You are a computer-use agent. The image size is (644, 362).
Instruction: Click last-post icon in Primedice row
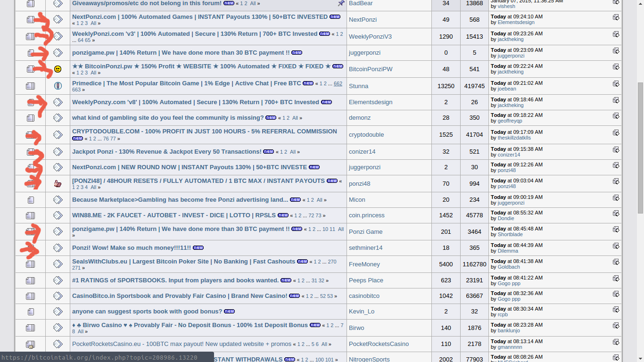click(616, 83)
